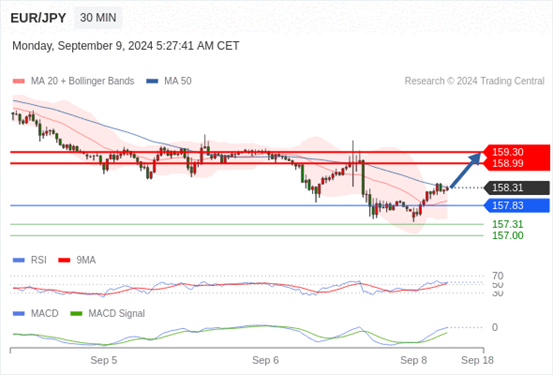Click the MA 50 blue legend swatch
This screenshot has height=375, width=553.
[152, 81]
